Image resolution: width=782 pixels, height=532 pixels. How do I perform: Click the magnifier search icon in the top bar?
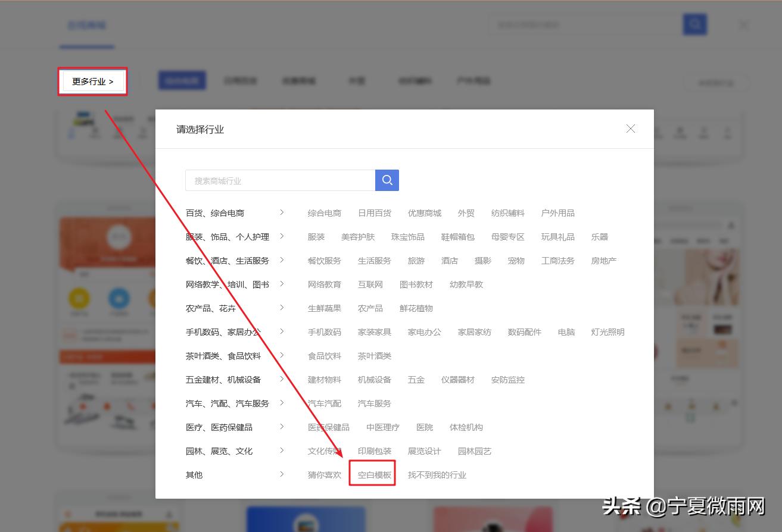click(x=694, y=24)
